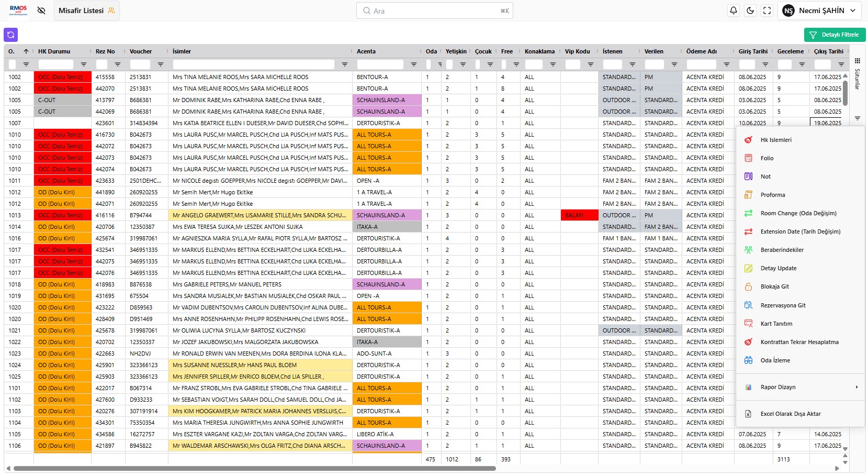The image size is (868, 475).
Task: Open the notifications bell icon
Action: [734, 10]
